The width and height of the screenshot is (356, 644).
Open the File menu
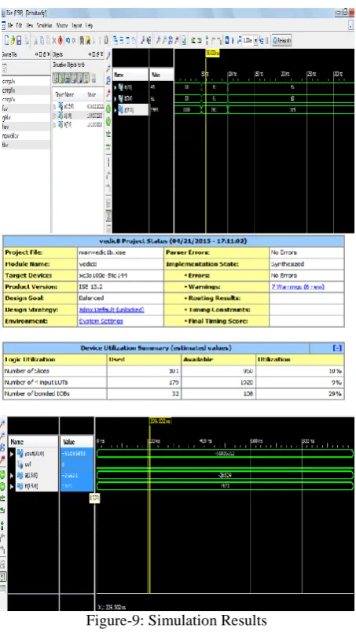coord(9,25)
